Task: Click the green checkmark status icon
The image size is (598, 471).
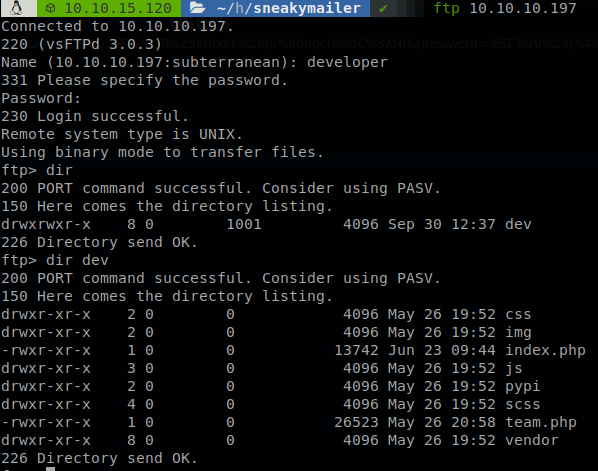Action: (383, 8)
